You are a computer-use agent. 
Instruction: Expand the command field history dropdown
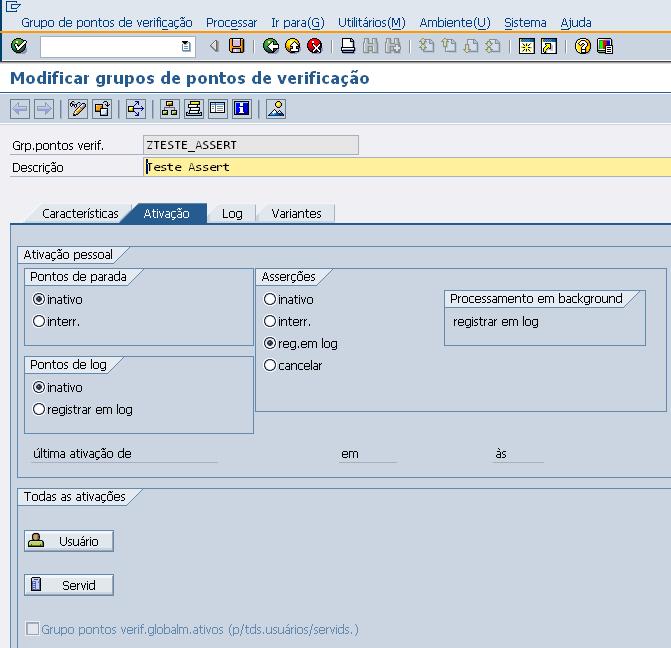[186, 46]
